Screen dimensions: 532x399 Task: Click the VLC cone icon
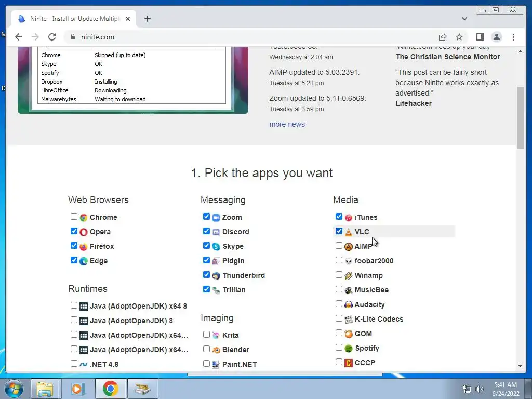click(349, 232)
